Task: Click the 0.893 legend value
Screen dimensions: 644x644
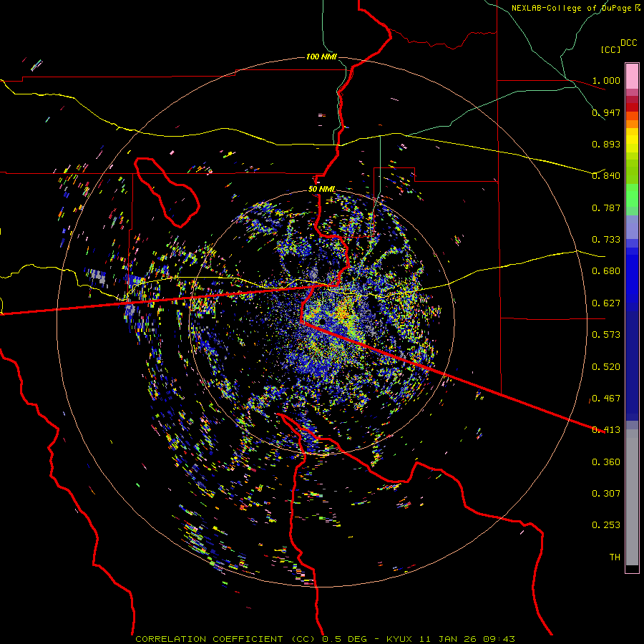Action: (606, 144)
